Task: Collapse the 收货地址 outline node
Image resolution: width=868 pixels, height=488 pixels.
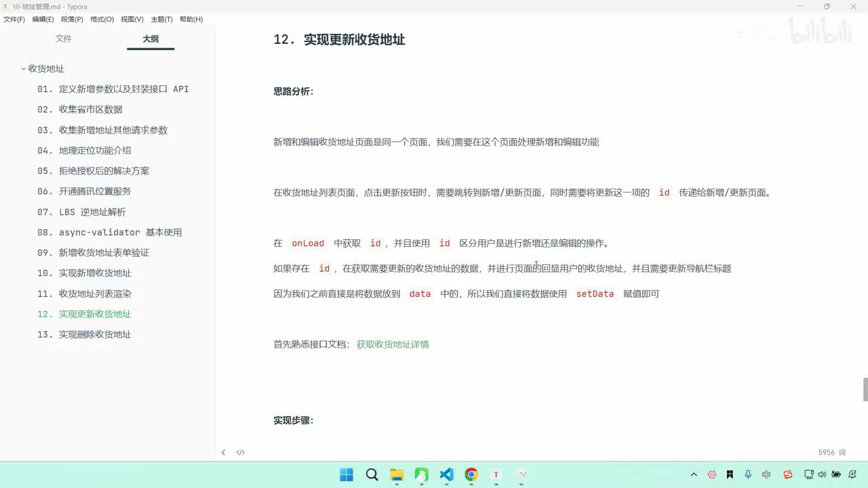Action: (23, 68)
